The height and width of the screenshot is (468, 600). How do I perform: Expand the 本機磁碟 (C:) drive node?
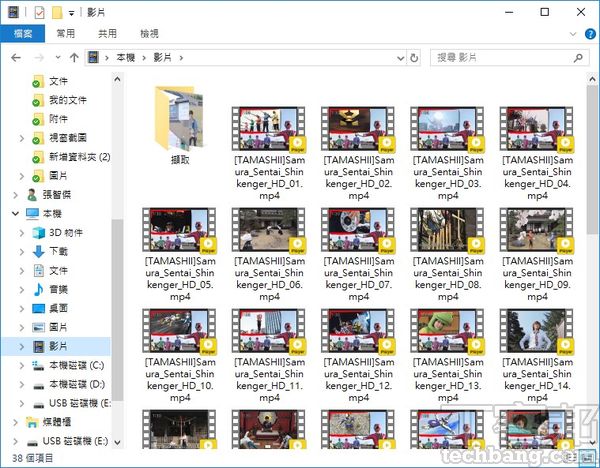click(22, 365)
